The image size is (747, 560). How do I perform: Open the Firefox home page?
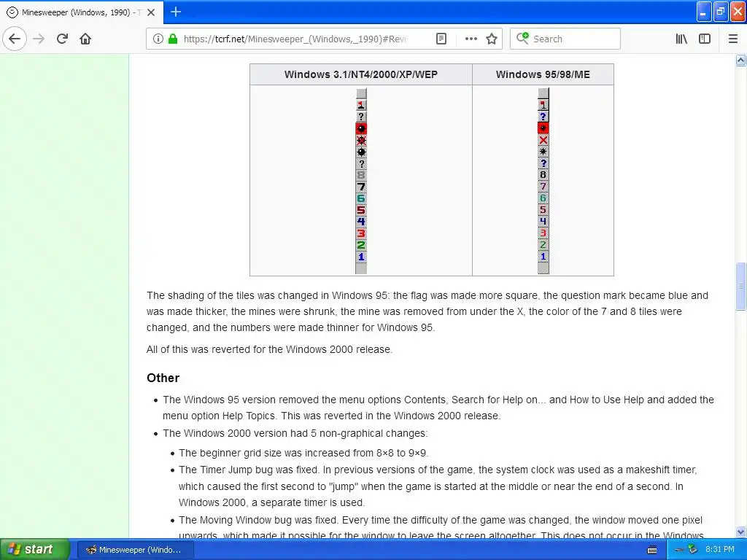tap(85, 39)
